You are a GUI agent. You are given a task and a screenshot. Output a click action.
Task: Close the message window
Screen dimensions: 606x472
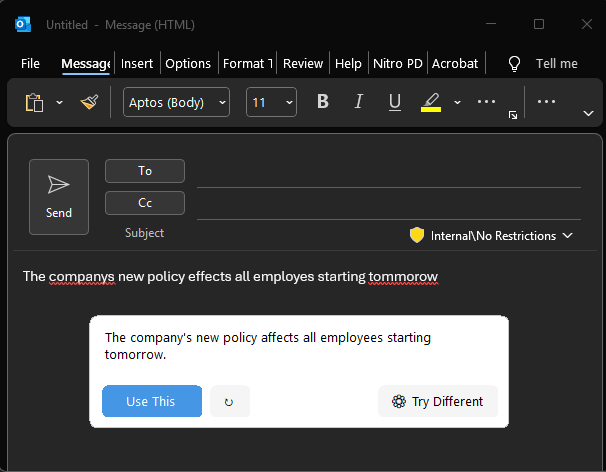(587, 24)
